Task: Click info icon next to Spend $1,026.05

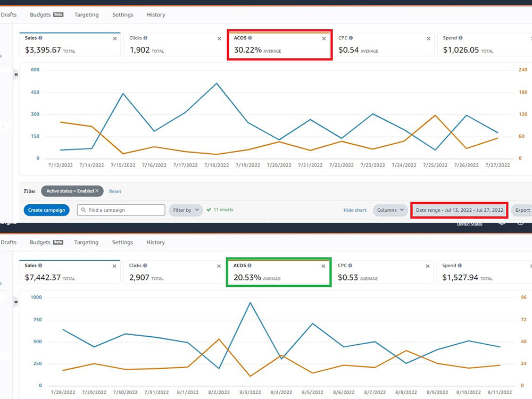Action: [460, 38]
